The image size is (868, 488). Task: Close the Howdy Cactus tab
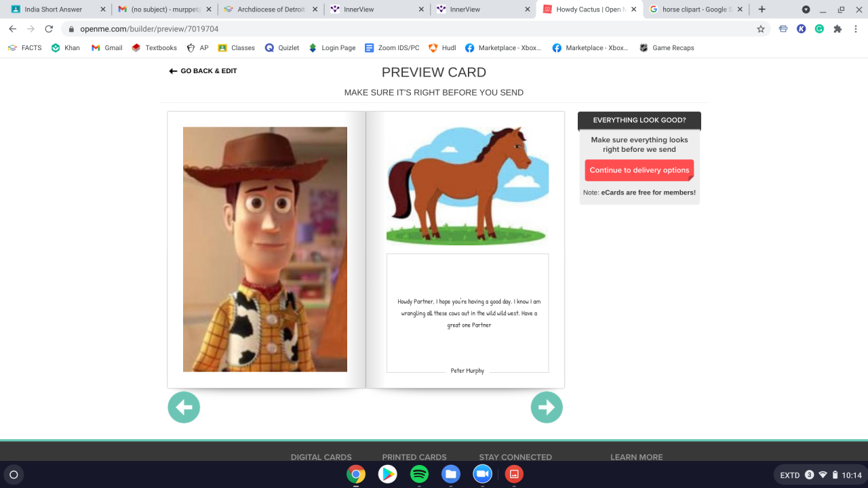click(634, 9)
